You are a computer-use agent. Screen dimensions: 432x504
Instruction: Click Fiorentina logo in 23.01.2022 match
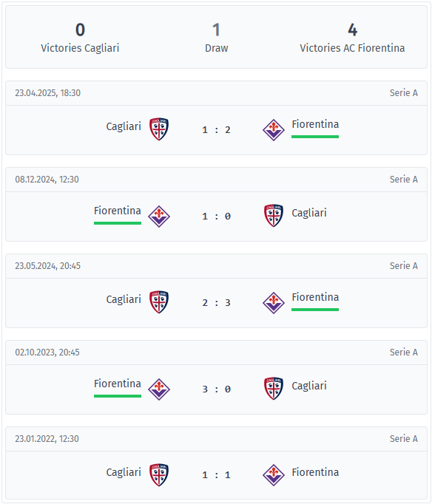coord(274,475)
